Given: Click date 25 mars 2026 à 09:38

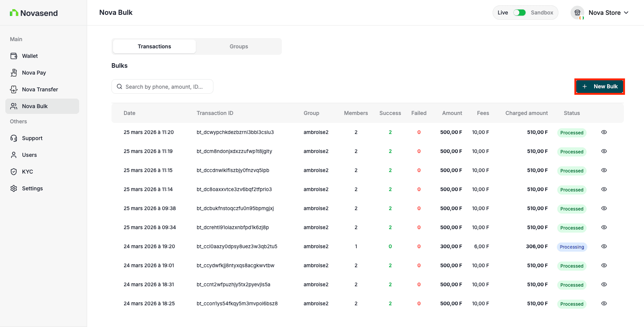Looking at the screenshot, I should [x=150, y=208].
